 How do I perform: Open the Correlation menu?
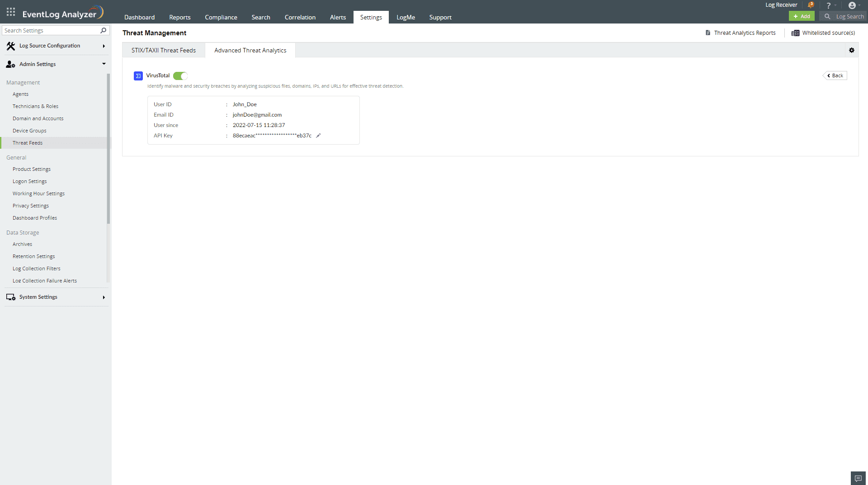tap(300, 17)
